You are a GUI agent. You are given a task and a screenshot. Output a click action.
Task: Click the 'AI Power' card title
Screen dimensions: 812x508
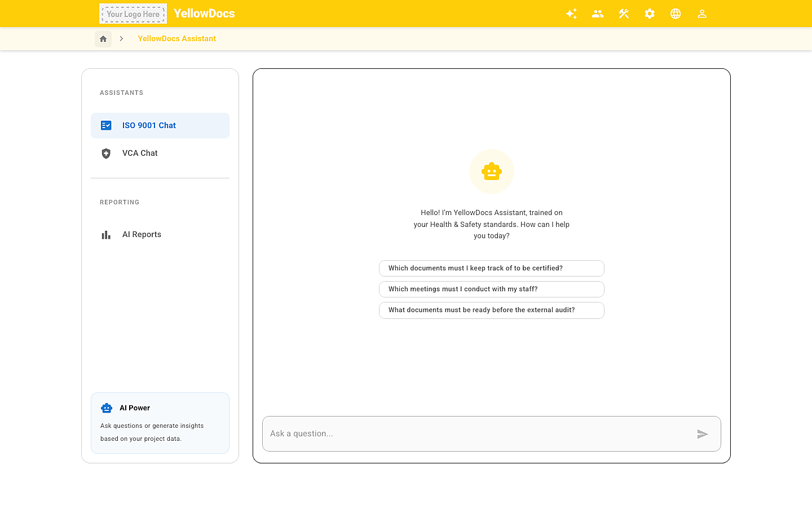tap(135, 408)
